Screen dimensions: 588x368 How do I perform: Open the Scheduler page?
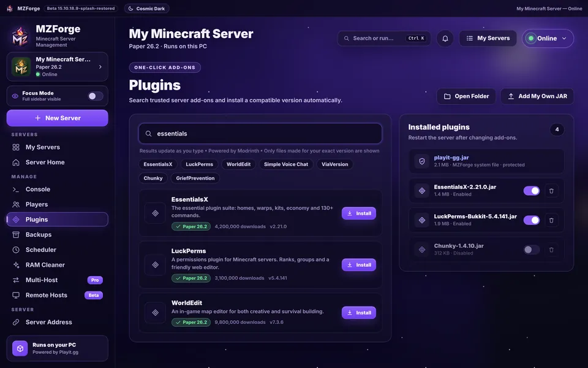58,250
